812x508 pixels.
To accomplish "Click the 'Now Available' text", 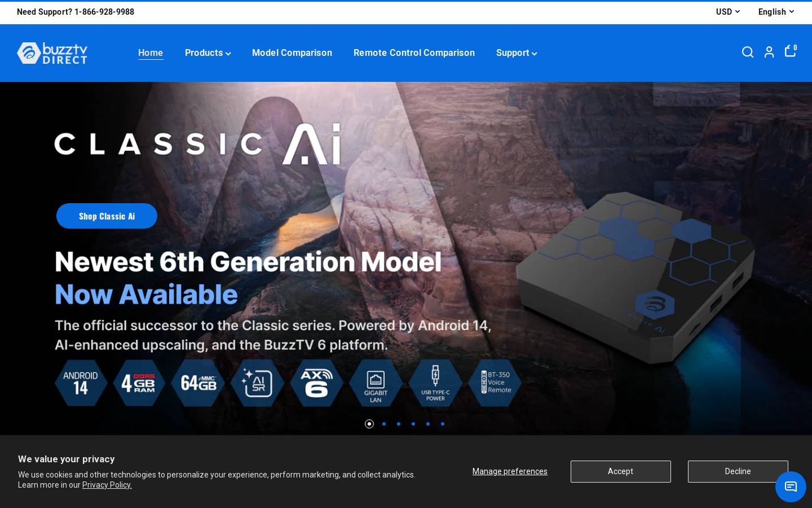I will [146, 295].
